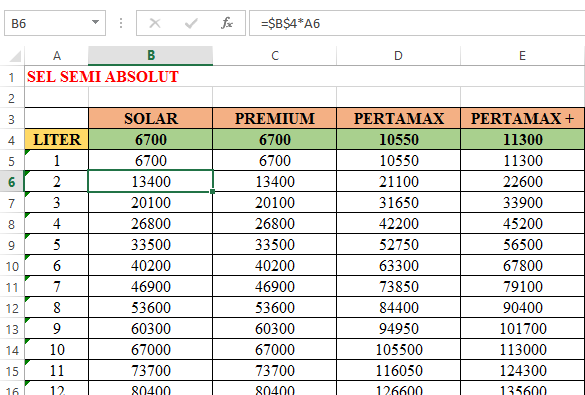Select row 10 header
This screenshot has width=585, height=395.
point(12,266)
